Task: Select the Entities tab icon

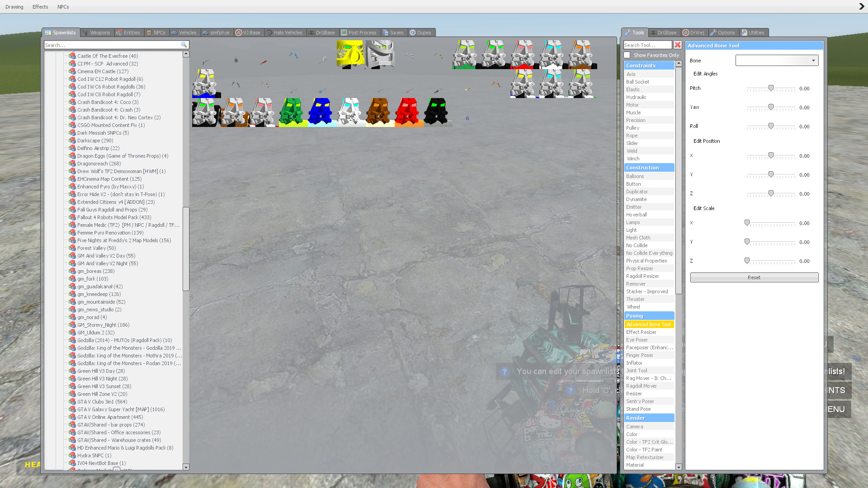Action: [x=118, y=32]
